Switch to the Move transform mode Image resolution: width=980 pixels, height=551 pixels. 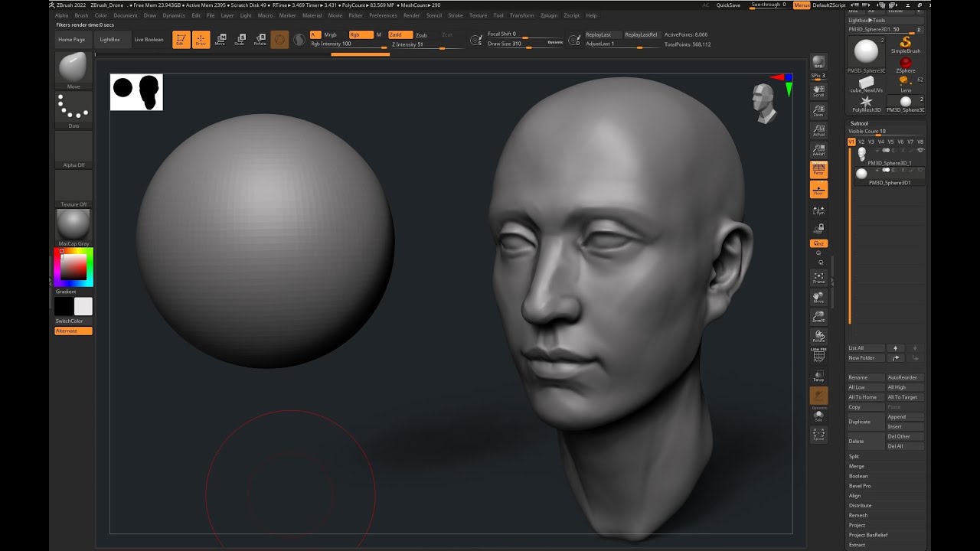[220, 40]
